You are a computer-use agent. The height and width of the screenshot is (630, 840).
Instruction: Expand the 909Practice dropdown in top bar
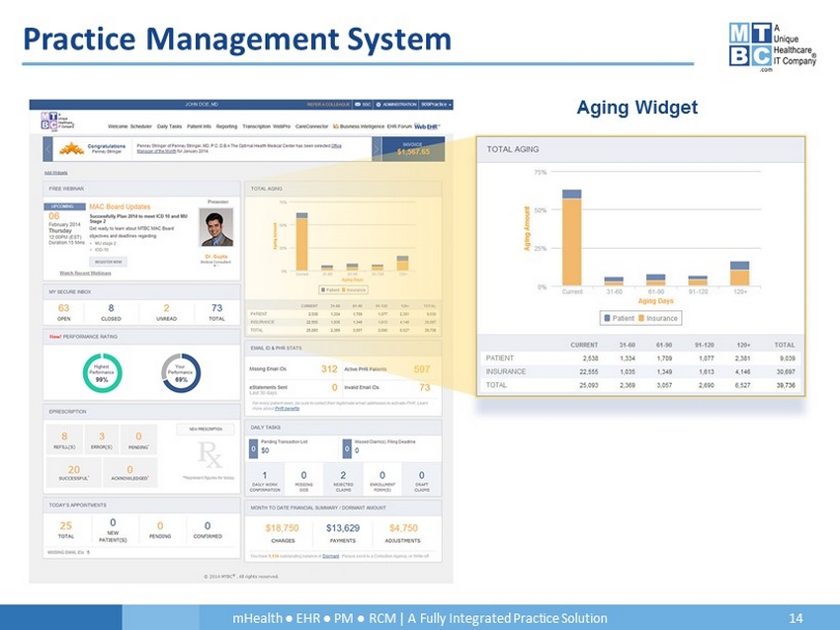click(x=436, y=105)
